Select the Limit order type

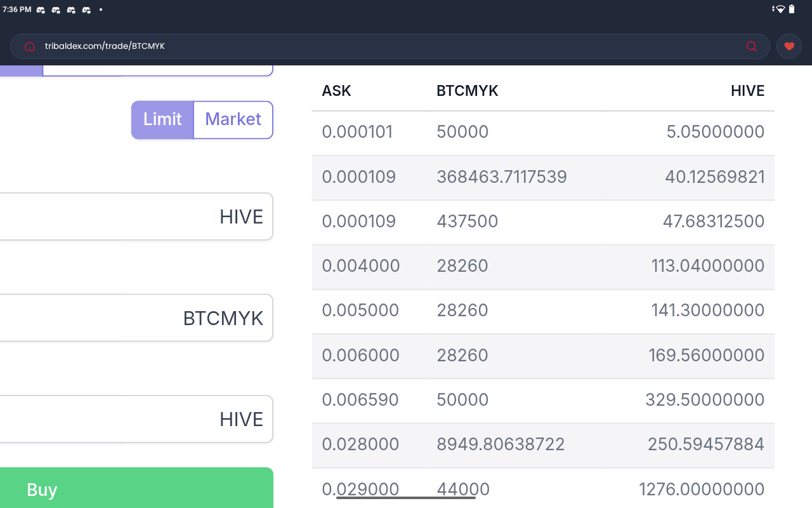(162, 119)
